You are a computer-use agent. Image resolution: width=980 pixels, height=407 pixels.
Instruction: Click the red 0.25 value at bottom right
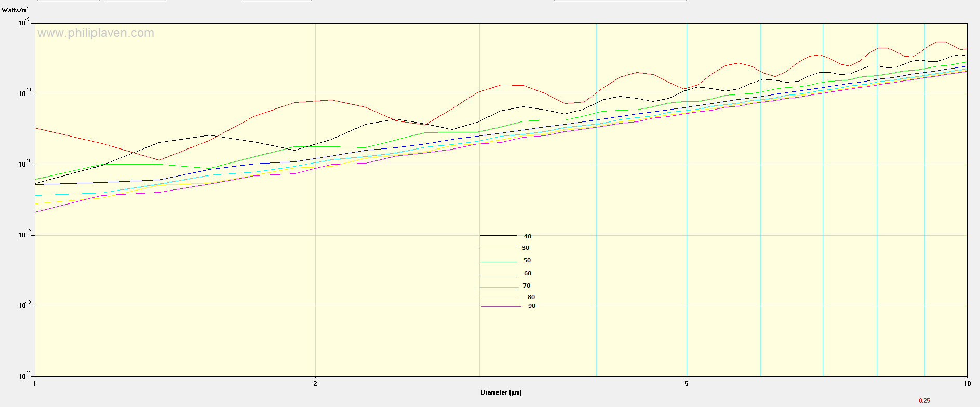click(924, 401)
